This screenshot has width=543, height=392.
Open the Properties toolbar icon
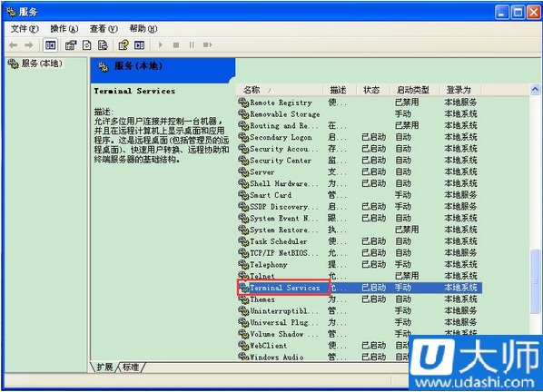click(x=71, y=45)
